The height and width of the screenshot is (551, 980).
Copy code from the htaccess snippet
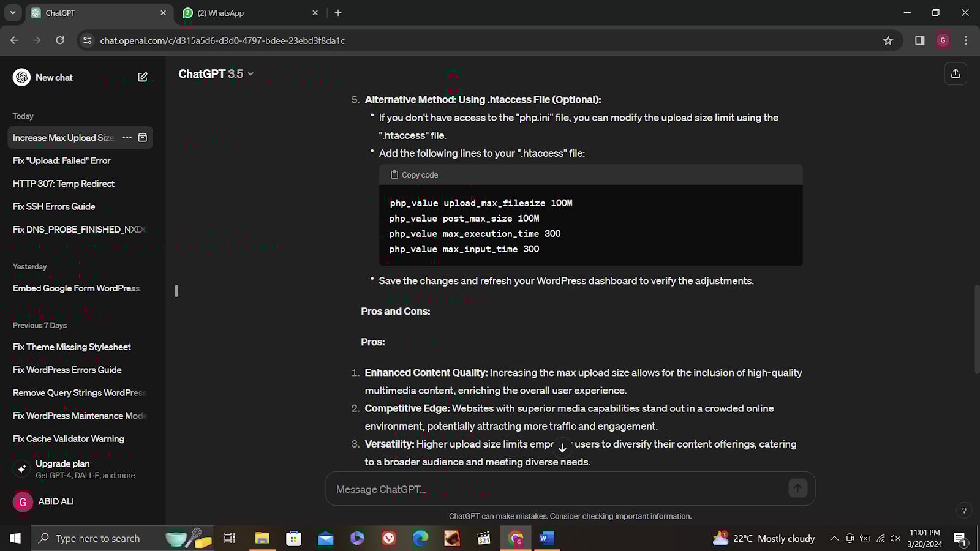click(x=415, y=175)
